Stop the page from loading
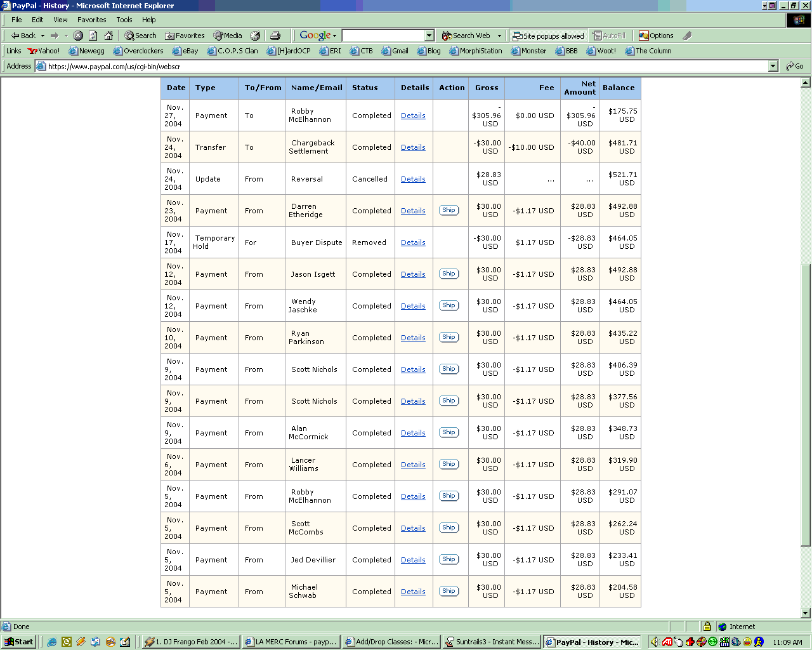Screen dimensions: 812x650 [x=78, y=36]
